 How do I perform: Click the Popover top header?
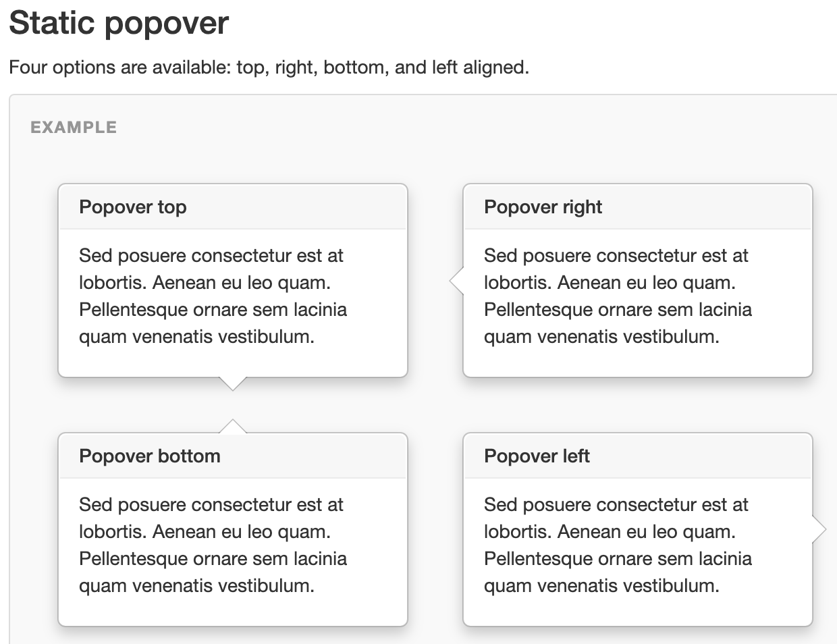pos(132,207)
